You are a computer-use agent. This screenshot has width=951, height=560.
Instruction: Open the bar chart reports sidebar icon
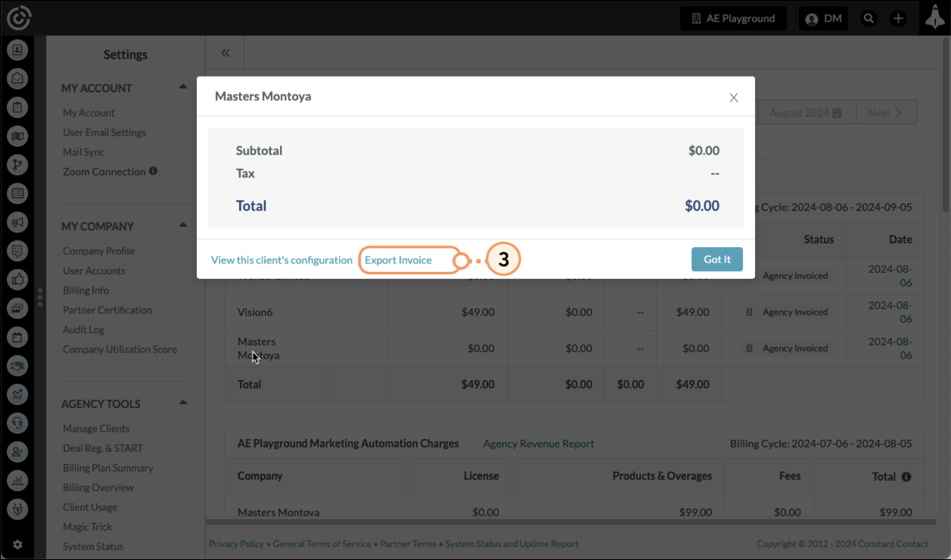(x=17, y=480)
